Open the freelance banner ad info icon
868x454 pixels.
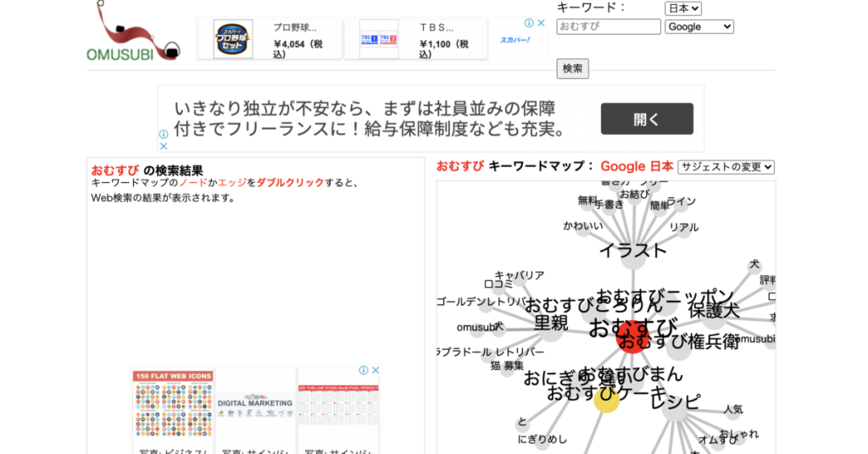[164, 135]
